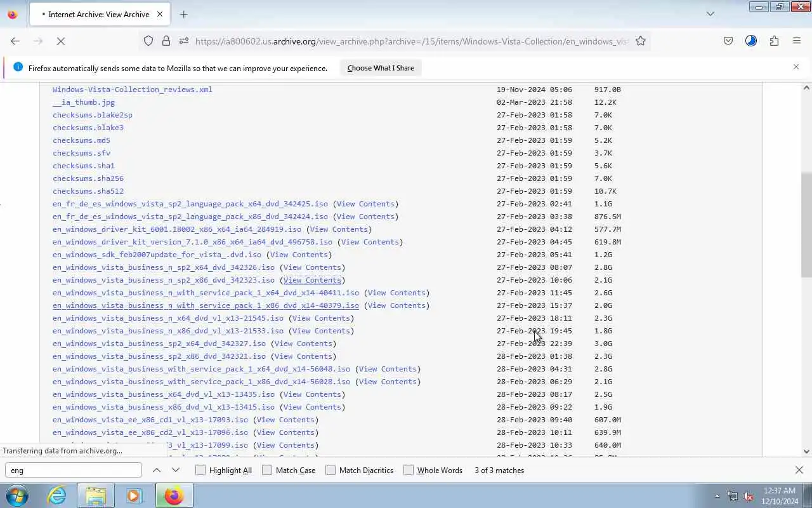
Task: Click the 917.0B size value
Action: coord(608,90)
